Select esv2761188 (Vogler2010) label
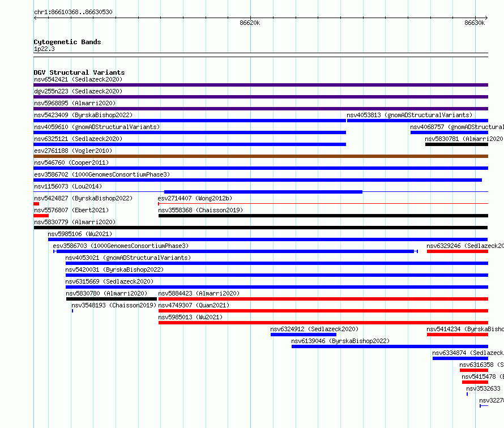The height and width of the screenshot is (428, 504). click(x=73, y=151)
